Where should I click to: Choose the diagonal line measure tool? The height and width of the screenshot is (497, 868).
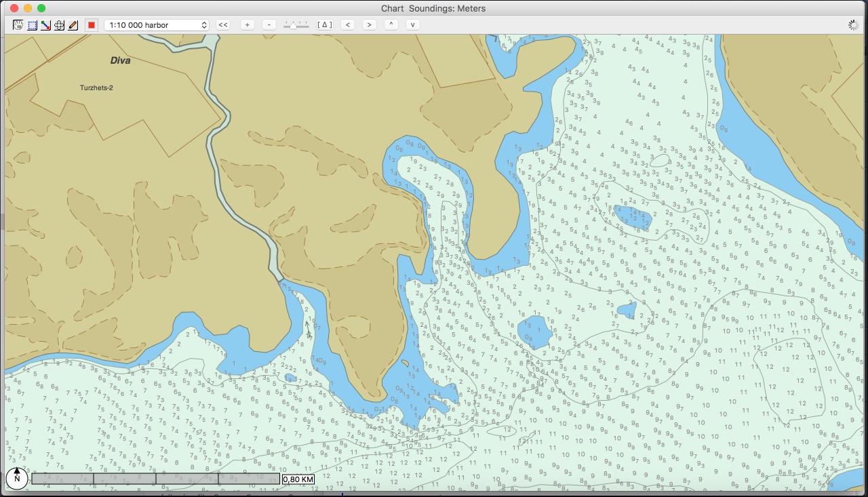(x=45, y=25)
